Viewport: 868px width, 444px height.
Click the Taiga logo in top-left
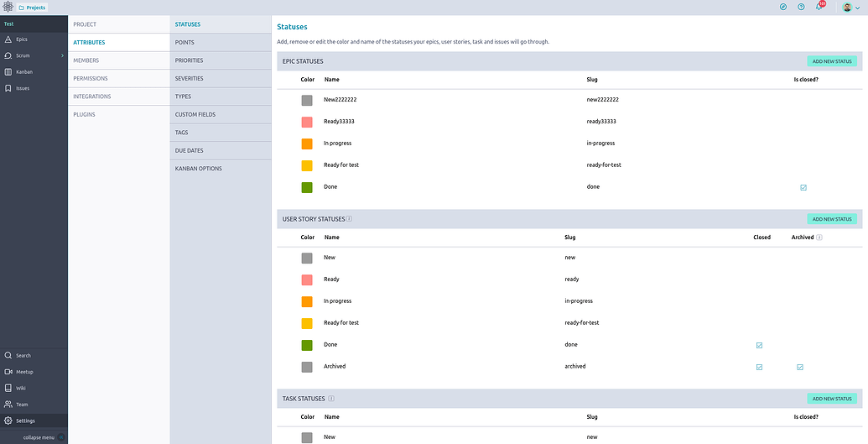(x=8, y=7)
